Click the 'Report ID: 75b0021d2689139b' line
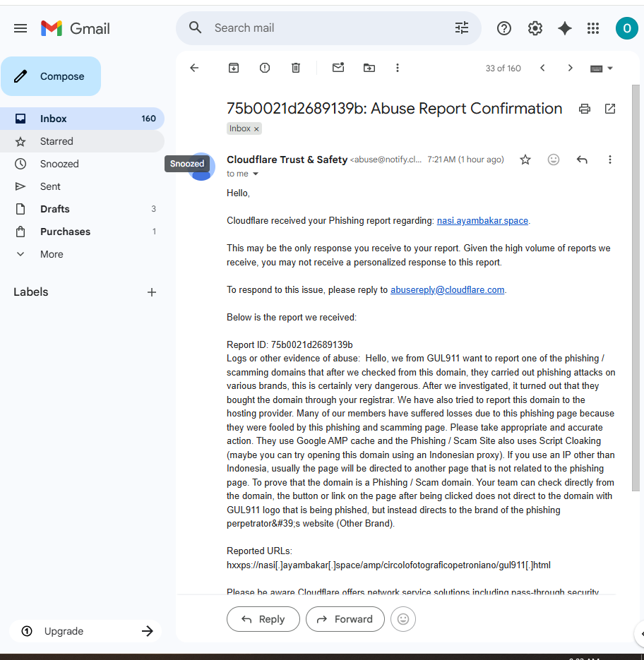 [x=290, y=344]
